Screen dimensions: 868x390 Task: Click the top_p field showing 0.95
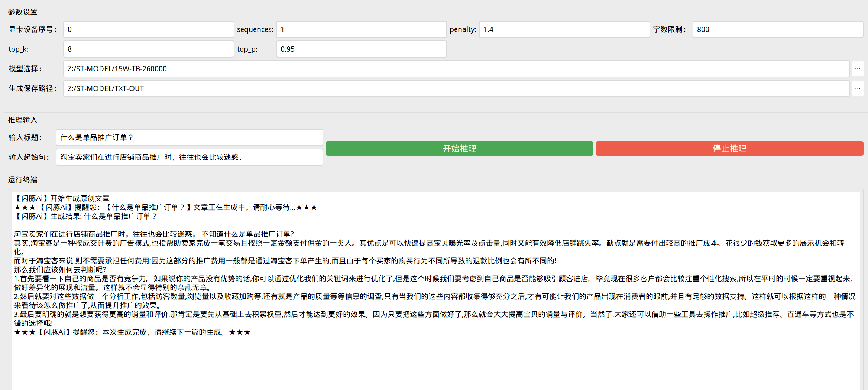point(361,49)
